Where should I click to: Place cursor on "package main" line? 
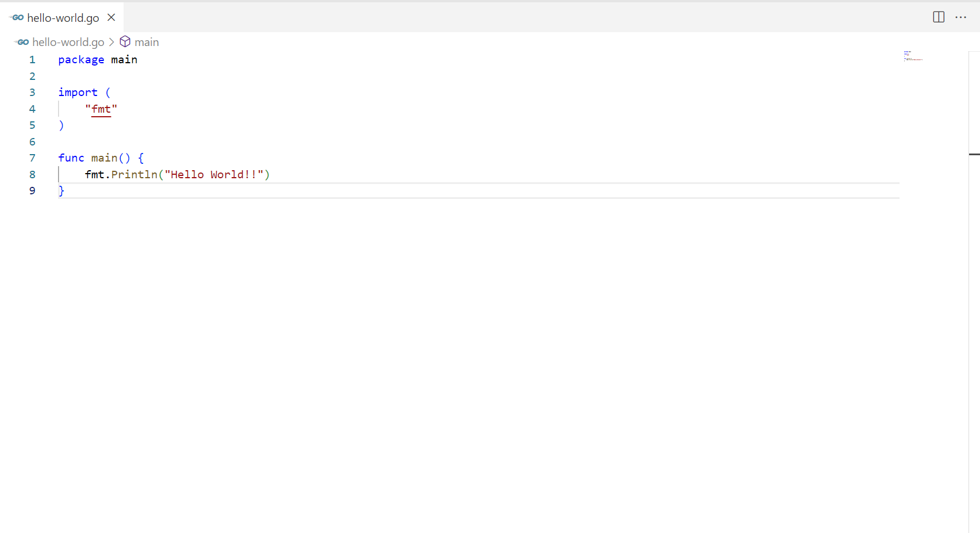coord(98,60)
